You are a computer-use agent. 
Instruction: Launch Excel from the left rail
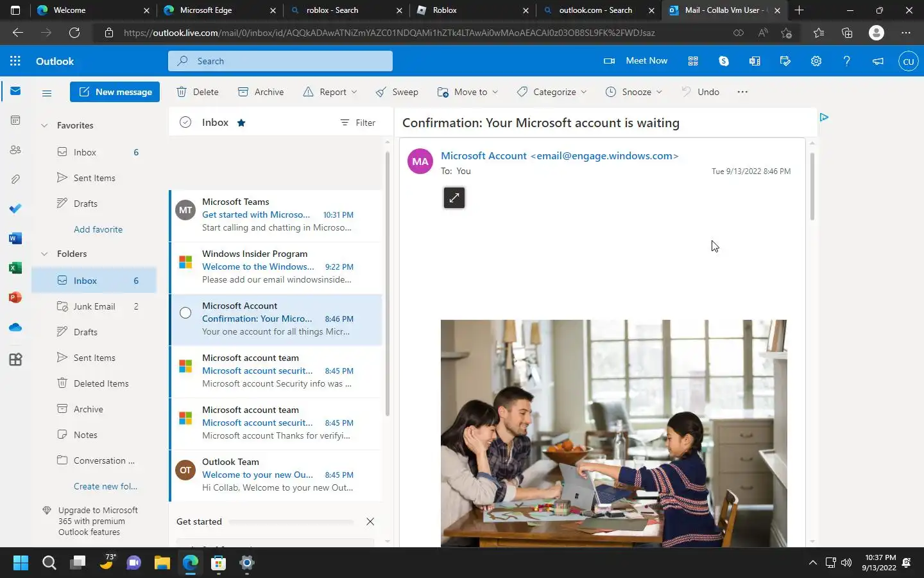click(15, 268)
